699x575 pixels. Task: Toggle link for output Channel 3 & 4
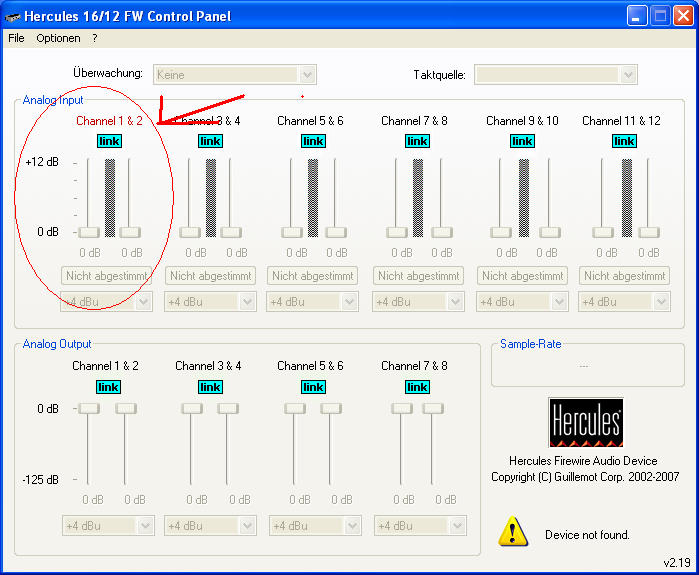coord(210,387)
